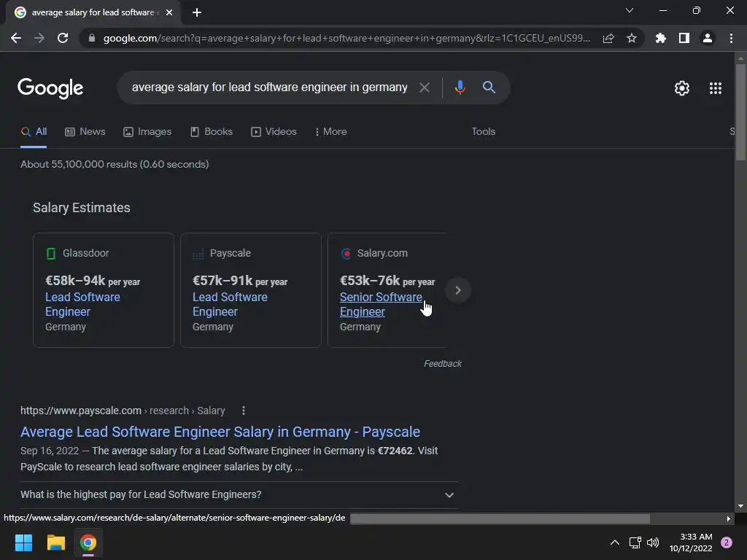This screenshot has height=560, width=747.
Task: Open a new browser tab
Action: [x=197, y=13]
